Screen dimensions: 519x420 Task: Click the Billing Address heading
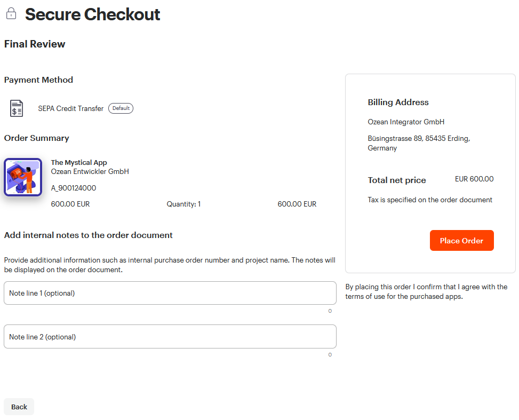398,102
